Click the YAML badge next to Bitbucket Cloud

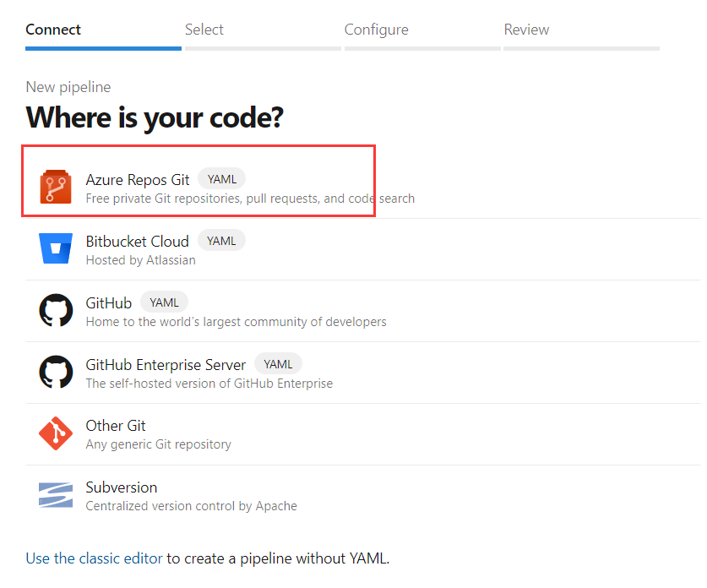221,241
